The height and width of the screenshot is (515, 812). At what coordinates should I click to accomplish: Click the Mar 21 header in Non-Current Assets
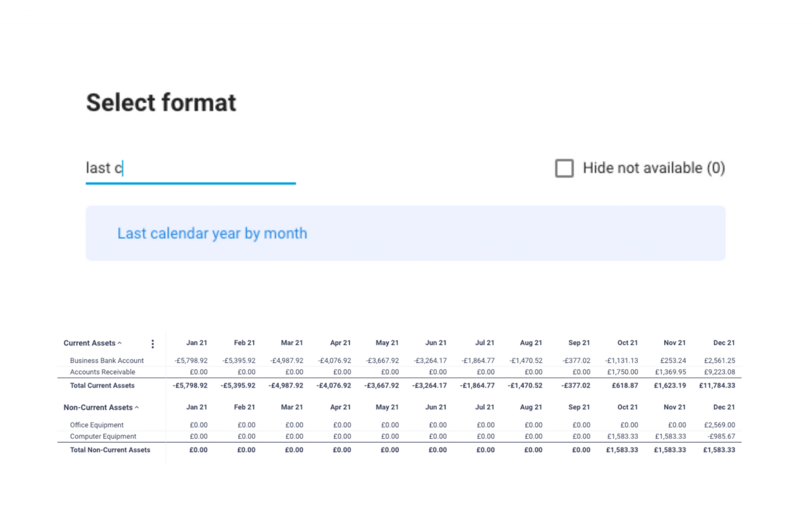pyautogui.click(x=292, y=407)
